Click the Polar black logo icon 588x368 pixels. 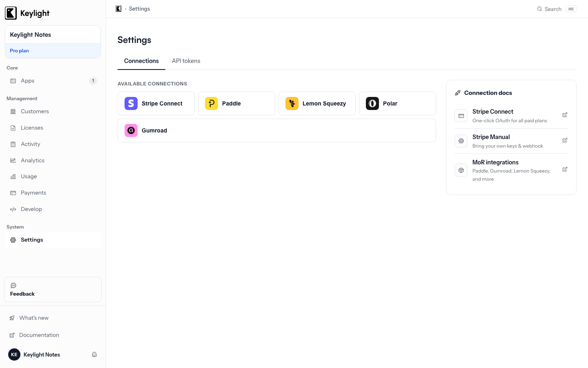[372, 103]
